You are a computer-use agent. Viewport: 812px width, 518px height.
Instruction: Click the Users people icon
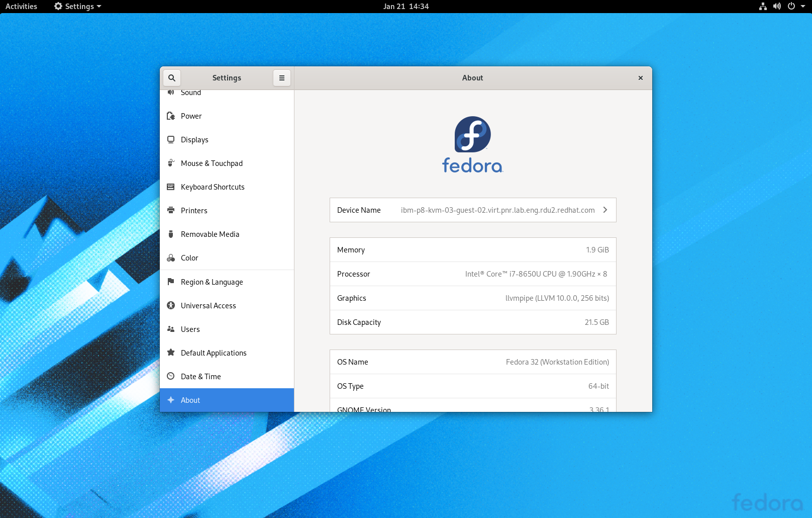[171, 329]
